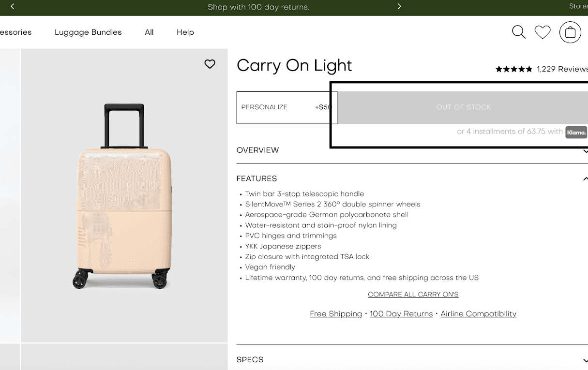Viewport: 588px width, 370px height.
Task: Show previous announcement with left arrow
Action: coord(12,6)
